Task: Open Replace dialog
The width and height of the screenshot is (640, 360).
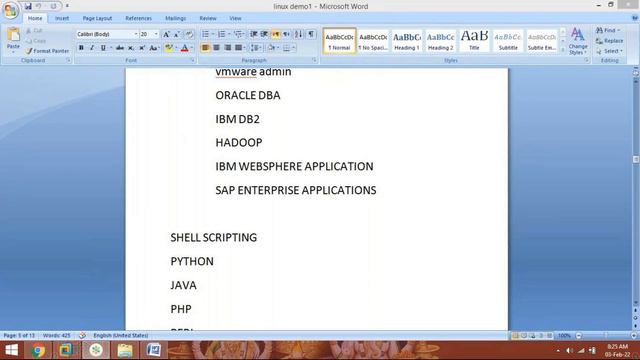Action: tap(609, 41)
